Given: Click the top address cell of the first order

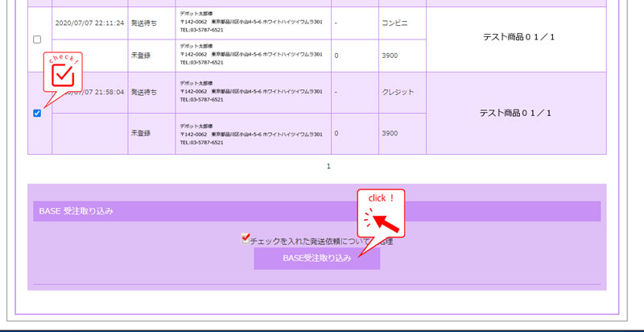Looking at the screenshot, I should click(252, 23).
